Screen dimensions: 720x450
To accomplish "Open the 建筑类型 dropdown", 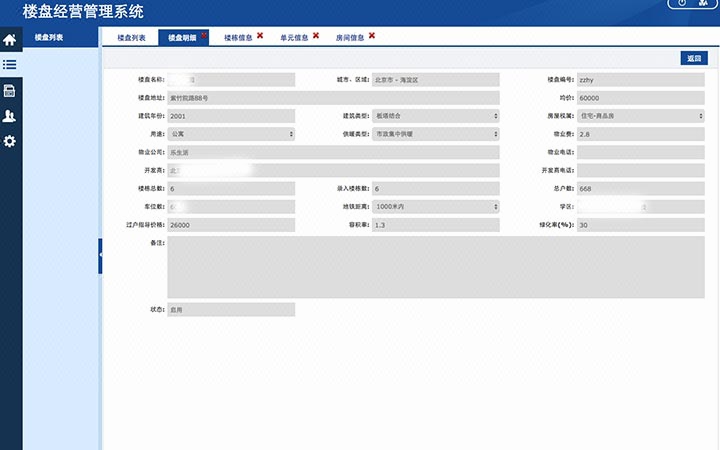I will 436,116.
